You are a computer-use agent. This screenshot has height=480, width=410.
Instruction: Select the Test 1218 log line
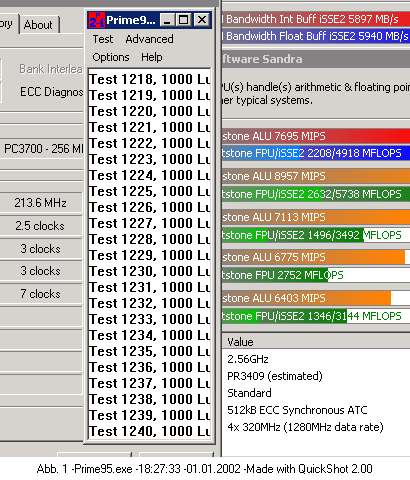point(150,79)
